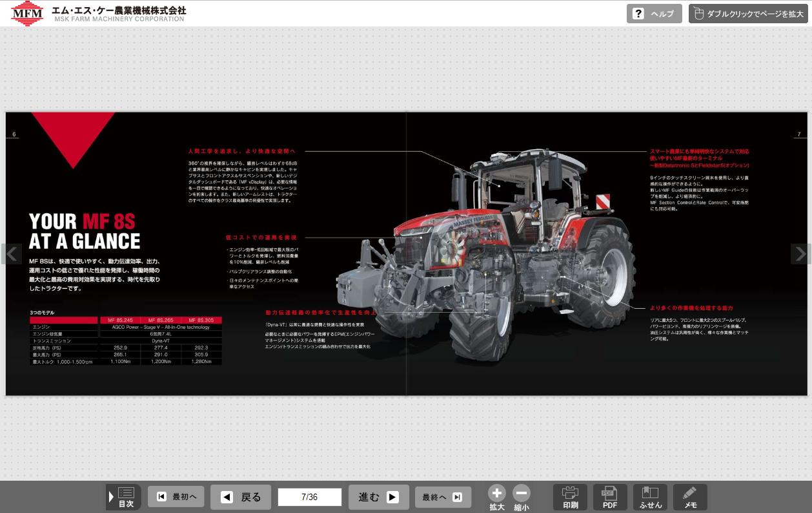Click the 305.9 maximum horsepower value

201,354
